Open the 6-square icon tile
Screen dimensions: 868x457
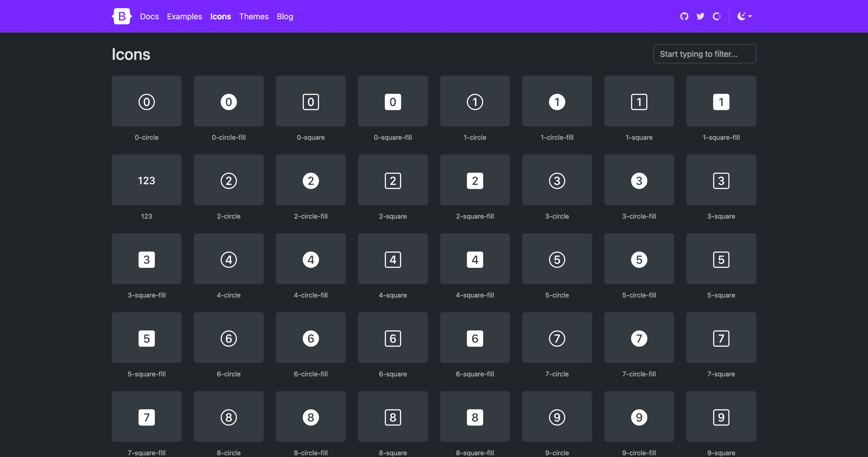393,338
